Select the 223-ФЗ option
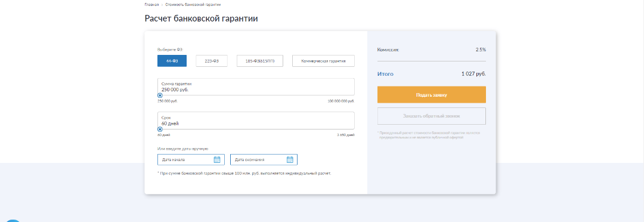This screenshot has width=644, height=222. point(212,61)
